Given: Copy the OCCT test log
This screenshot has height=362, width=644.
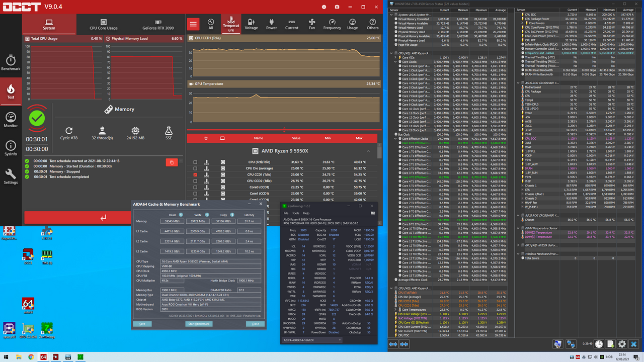Looking at the screenshot, I should coord(172,162).
